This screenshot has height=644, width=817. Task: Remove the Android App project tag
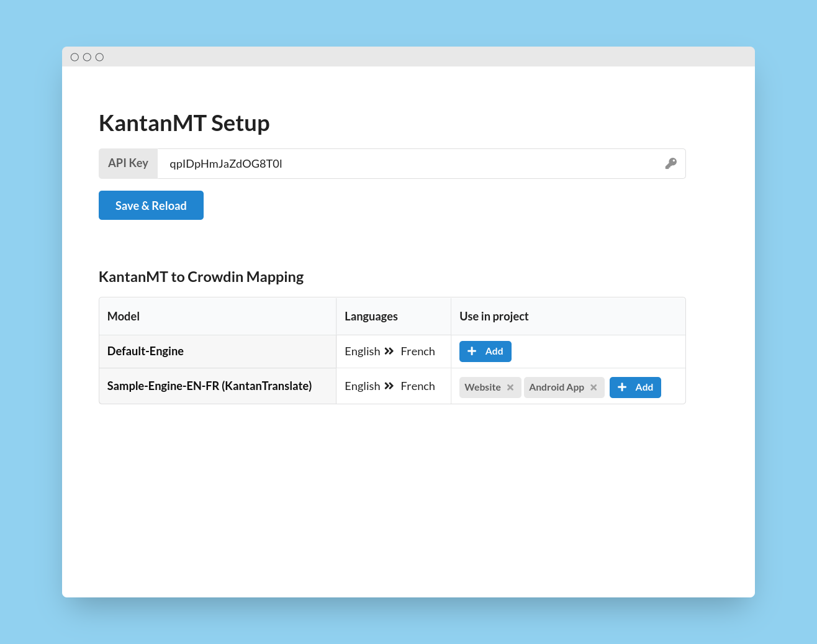(x=594, y=388)
